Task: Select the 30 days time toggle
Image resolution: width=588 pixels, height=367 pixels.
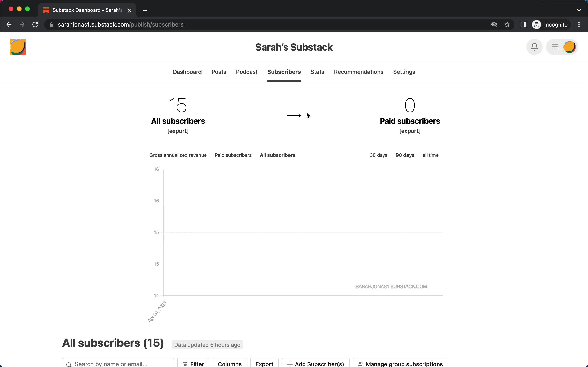Action: (379, 155)
